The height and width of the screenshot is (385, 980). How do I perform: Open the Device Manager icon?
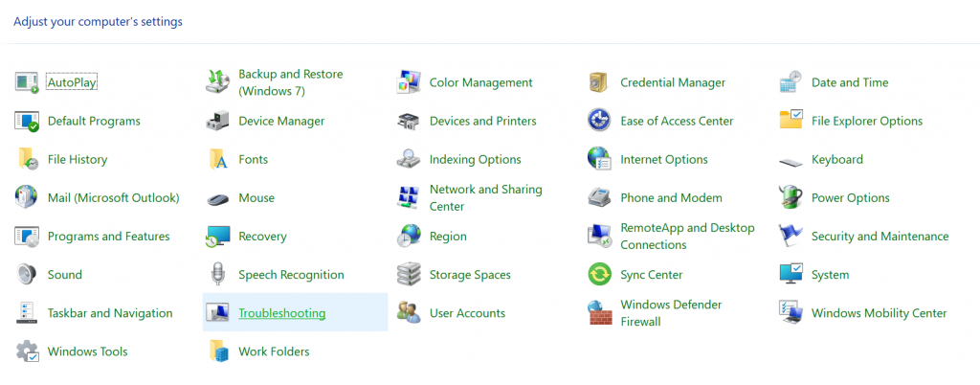click(218, 122)
